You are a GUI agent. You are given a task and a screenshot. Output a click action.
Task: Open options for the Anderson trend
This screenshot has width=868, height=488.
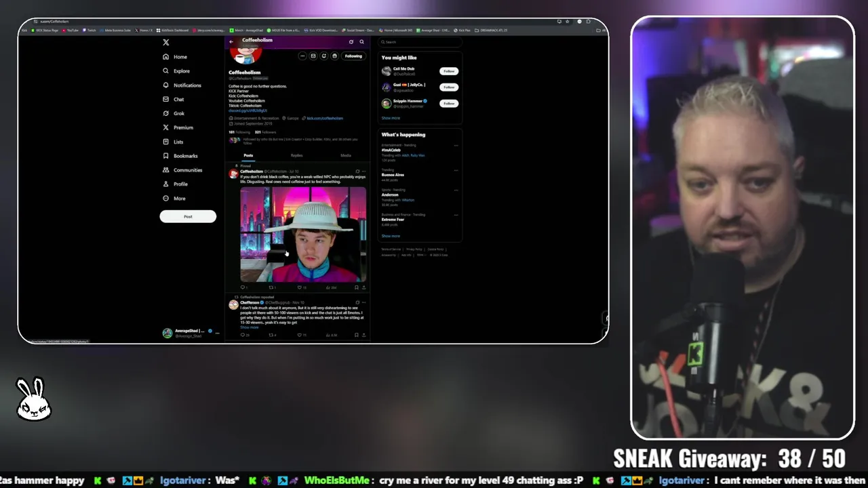[456, 190]
